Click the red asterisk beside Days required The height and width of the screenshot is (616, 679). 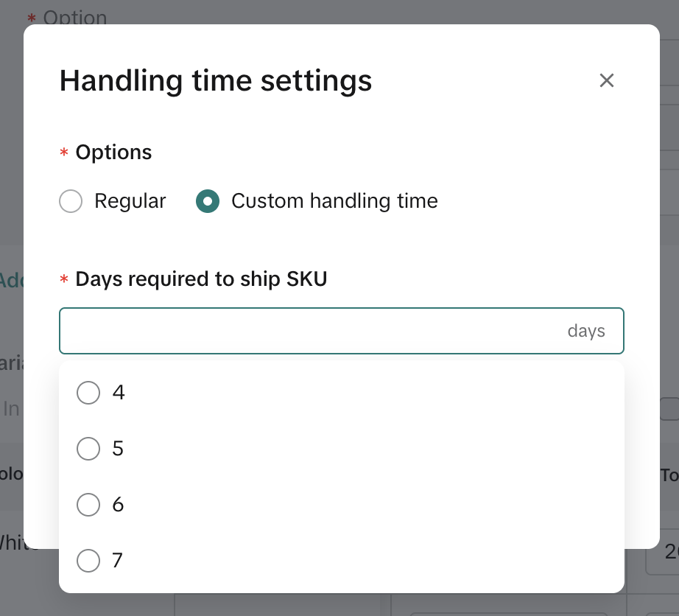63,280
